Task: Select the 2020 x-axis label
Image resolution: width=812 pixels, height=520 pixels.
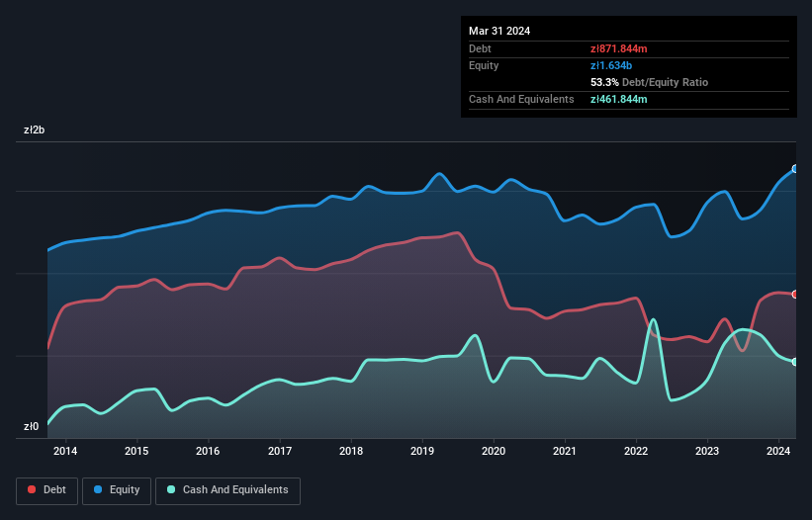Action: pyautogui.click(x=494, y=451)
